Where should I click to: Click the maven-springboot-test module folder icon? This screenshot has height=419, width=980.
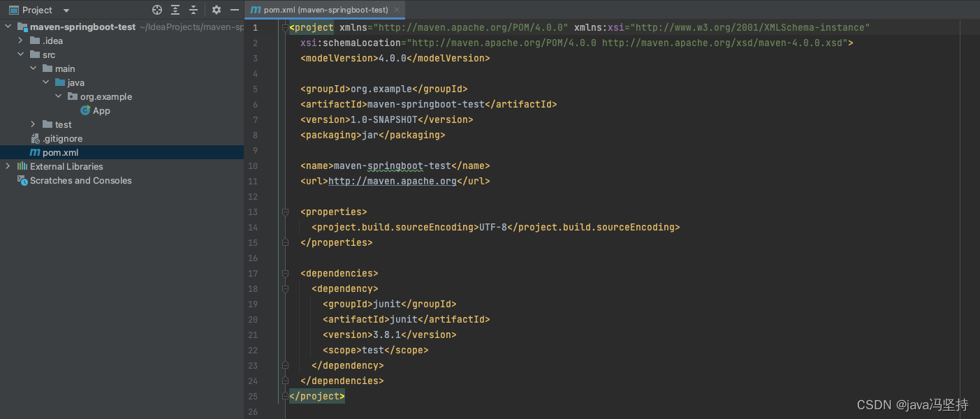pyautogui.click(x=22, y=27)
